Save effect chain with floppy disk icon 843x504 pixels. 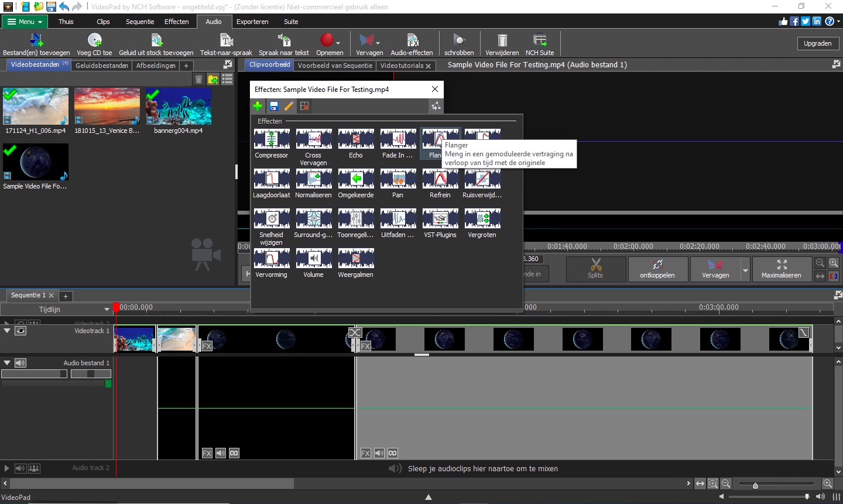(273, 106)
